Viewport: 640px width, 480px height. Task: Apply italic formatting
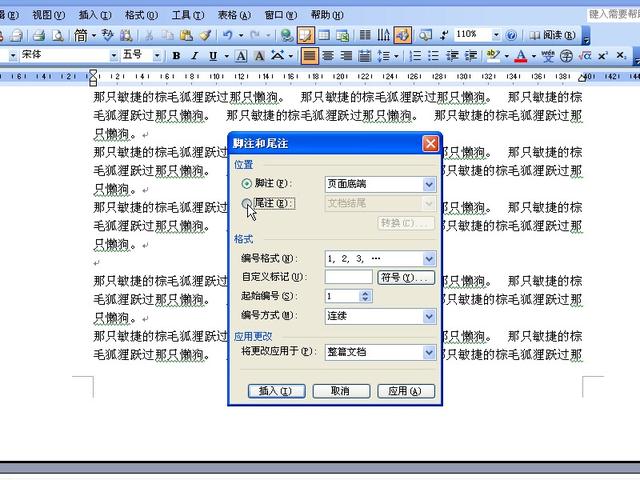tap(195, 56)
